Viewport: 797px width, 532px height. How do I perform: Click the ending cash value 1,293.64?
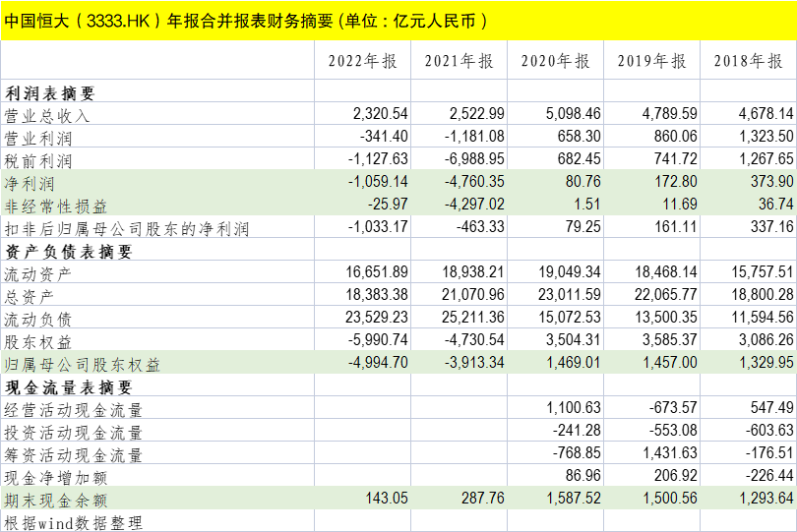tap(766, 498)
